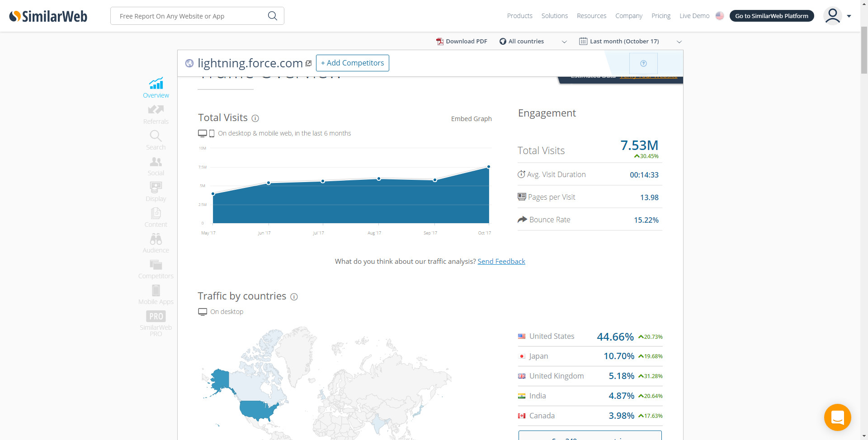Screen dimensions: 868x440
Task: Click the Add Competitors button
Action: 353,63
